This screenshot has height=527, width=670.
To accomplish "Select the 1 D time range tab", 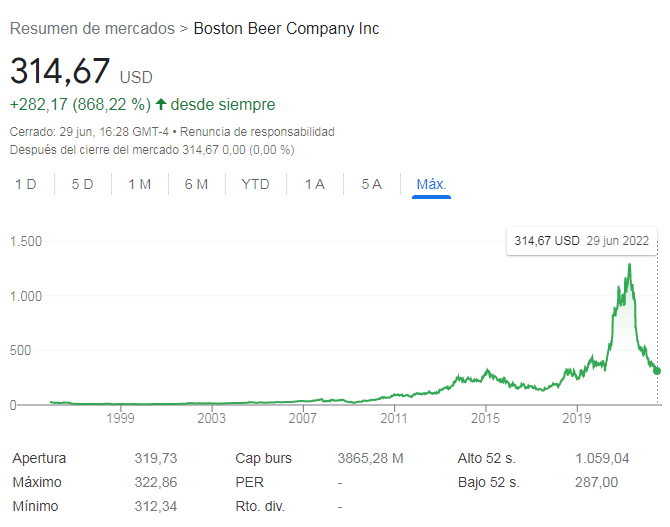I will point(26,184).
